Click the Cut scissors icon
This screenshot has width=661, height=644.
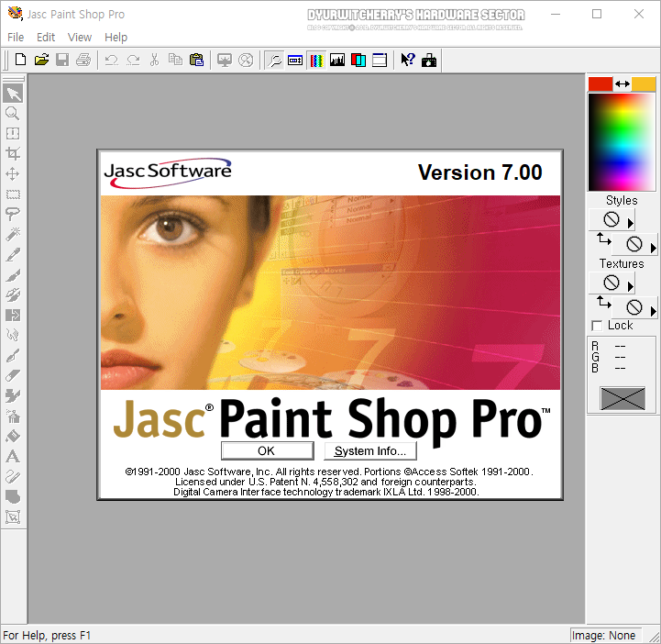(x=154, y=60)
